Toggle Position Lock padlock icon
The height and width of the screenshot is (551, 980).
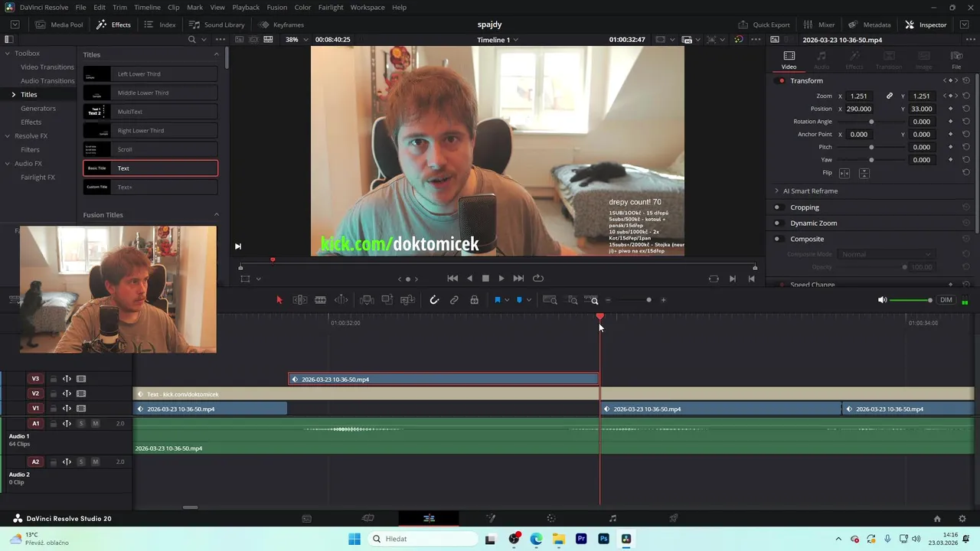[x=475, y=300]
